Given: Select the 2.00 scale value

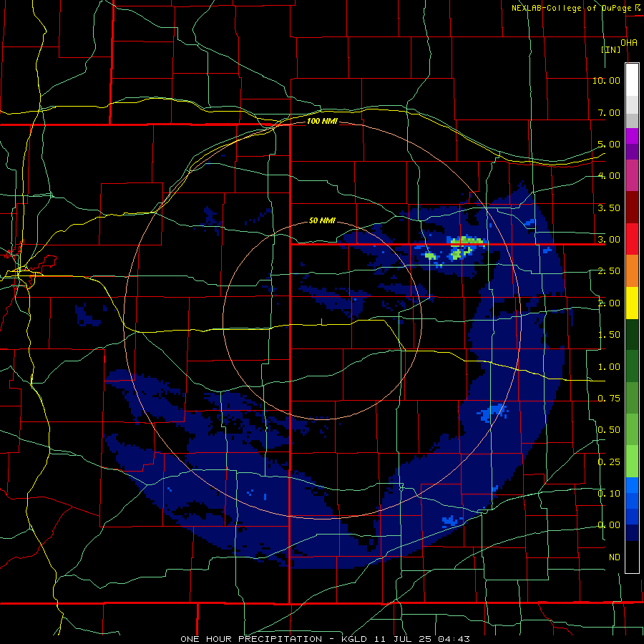Looking at the screenshot, I should pyautogui.click(x=609, y=303).
